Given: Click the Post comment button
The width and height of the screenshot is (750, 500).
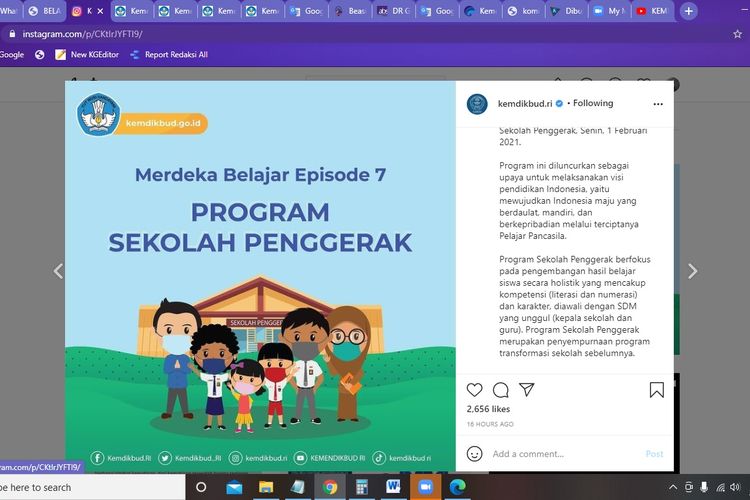Looking at the screenshot, I should [x=654, y=454].
